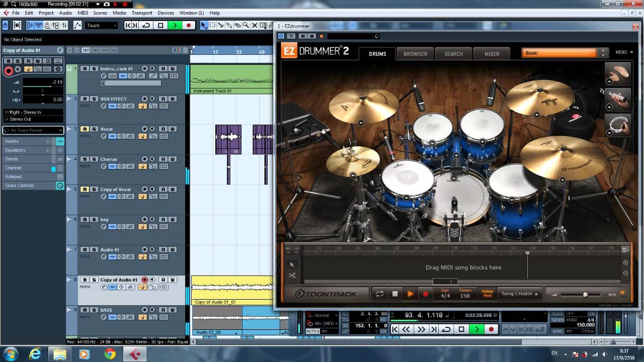
Task: Open the Right - Stereo In input routing
Action: [x=33, y=112]
